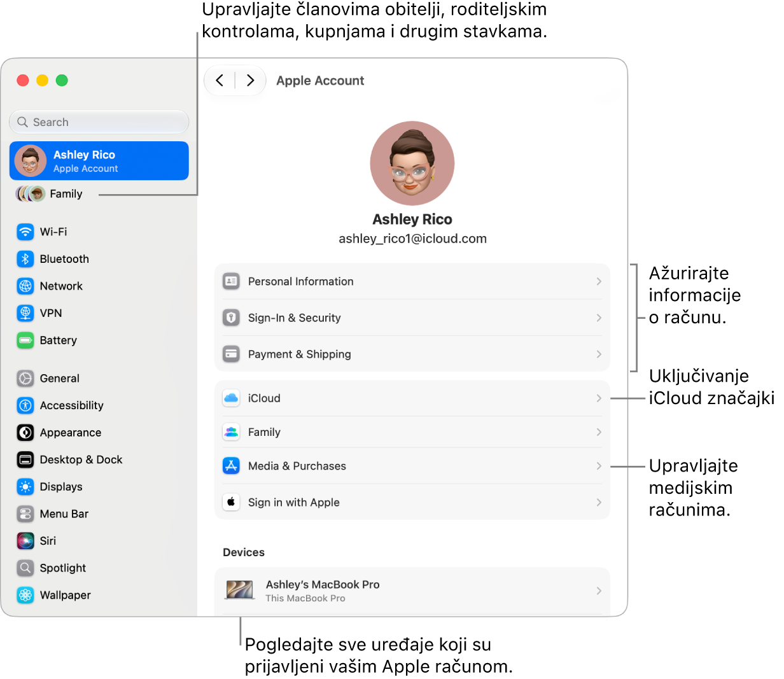Click the Desktop & Dock icon
This screenshot has width=784, height=679.
click(25, 459)
